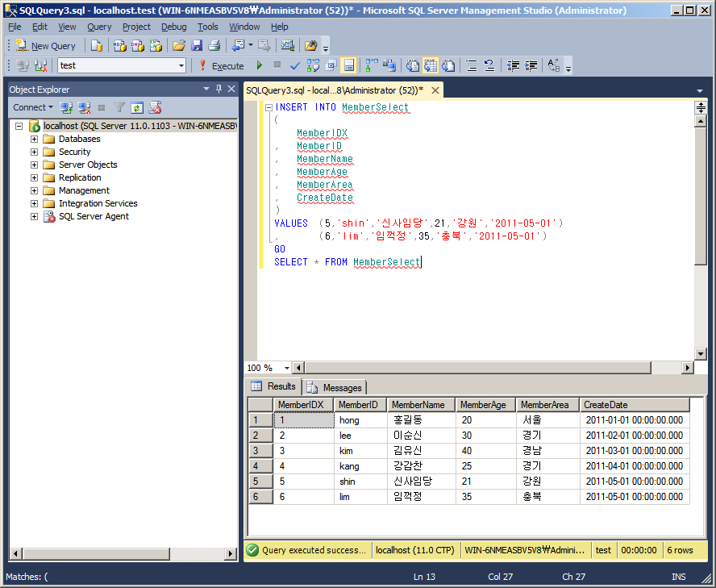Viewport: 716px width, 588px height.
Task: Click the New Query button
Action: (x=46, y=46)
